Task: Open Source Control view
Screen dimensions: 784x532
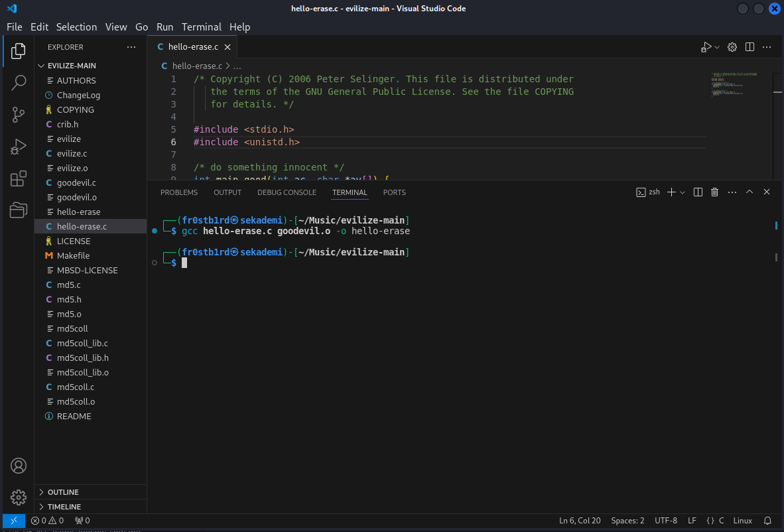Action: [x=19, y=115]
